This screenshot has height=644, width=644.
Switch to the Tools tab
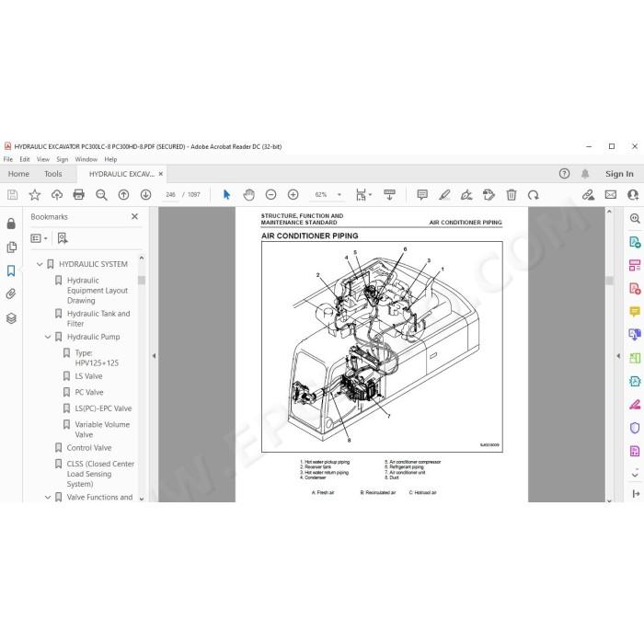coord(53,174)
